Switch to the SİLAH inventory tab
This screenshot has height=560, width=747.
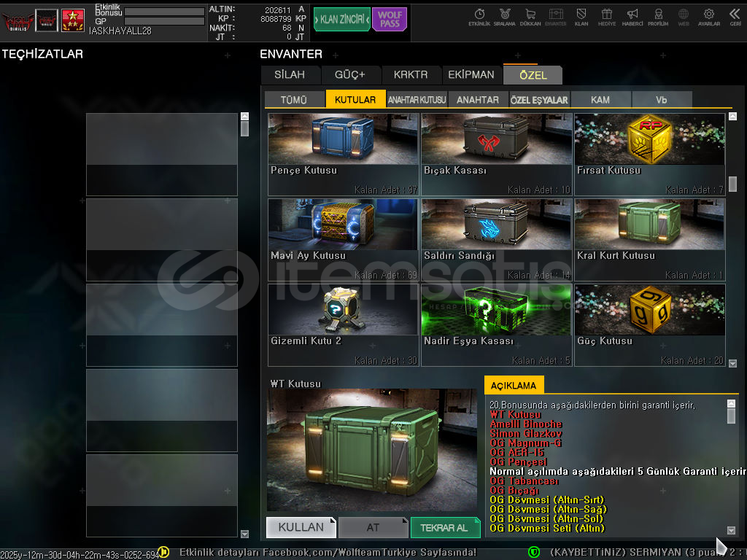[290, 74]
